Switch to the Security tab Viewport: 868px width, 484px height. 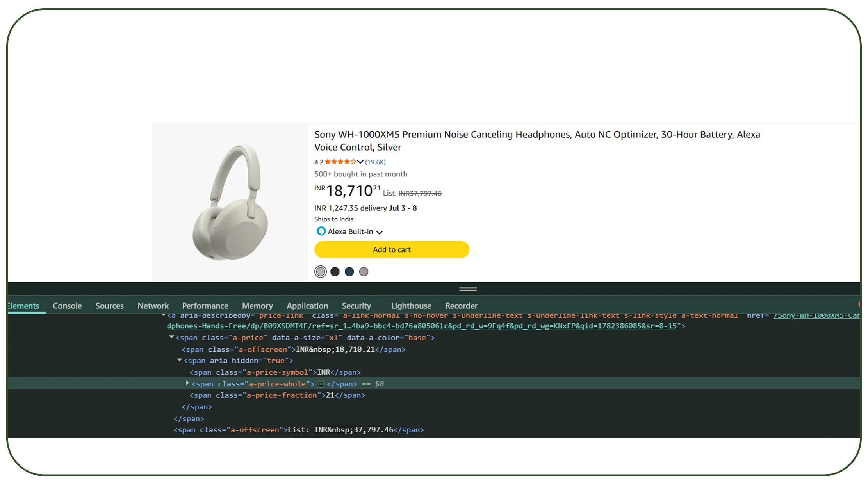click(x=356, y=306)
